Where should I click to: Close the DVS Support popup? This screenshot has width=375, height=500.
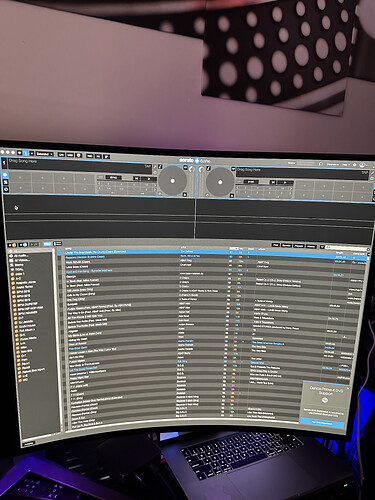tap(348, 389)
